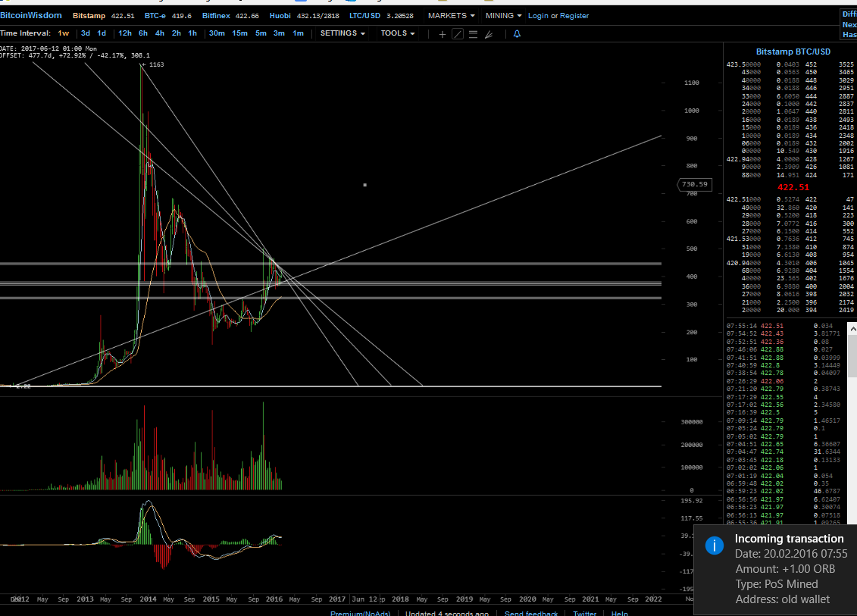This screenshot has height=616, width=857.
Task: Click the DATE 2017-06-12 readout
Action: pos(48,48)
